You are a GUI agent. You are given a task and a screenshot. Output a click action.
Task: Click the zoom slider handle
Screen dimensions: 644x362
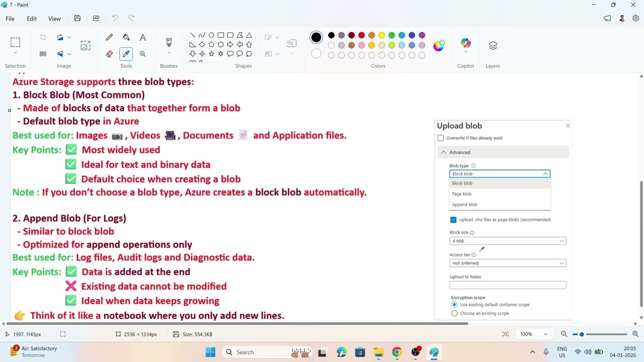[582, 334]
